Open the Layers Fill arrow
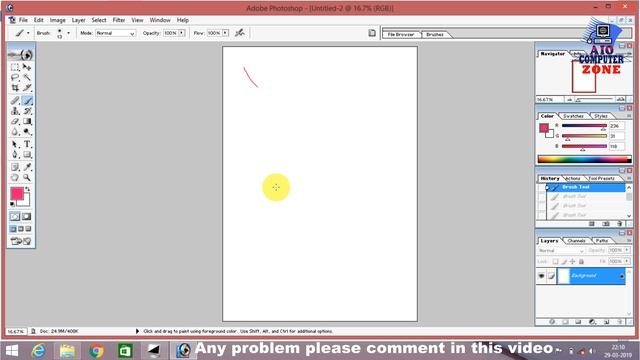The image size is (640, 360). (x=627, y=261)
